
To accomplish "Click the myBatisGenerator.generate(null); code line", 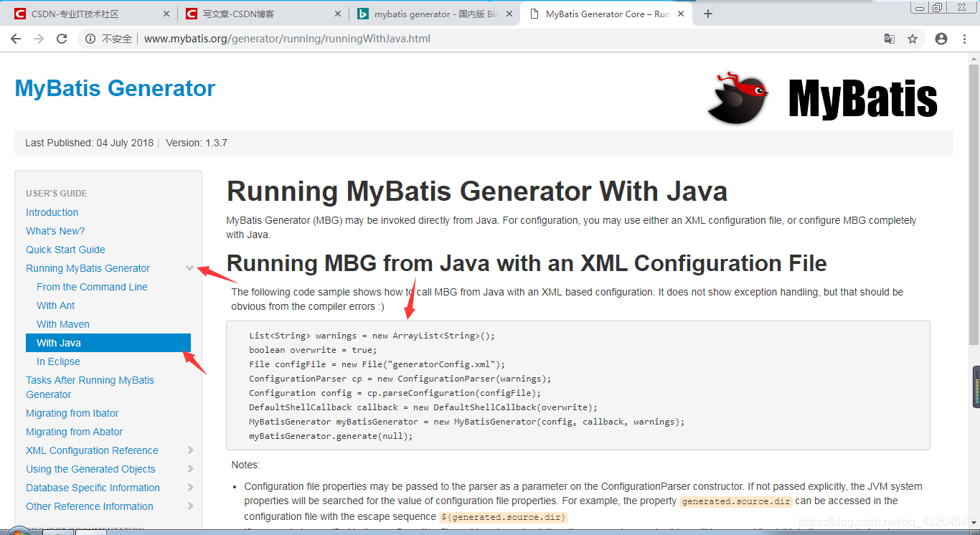I will (x=331, y=436).
